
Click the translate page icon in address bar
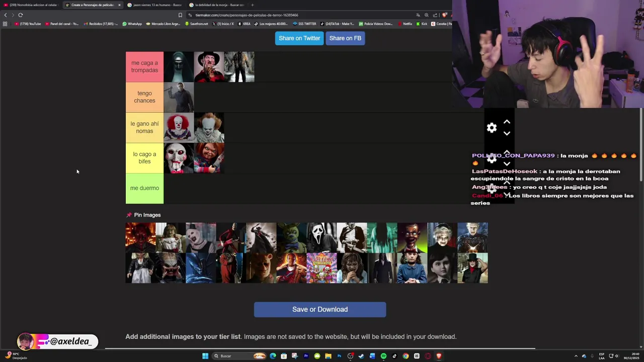pos(418,15)
